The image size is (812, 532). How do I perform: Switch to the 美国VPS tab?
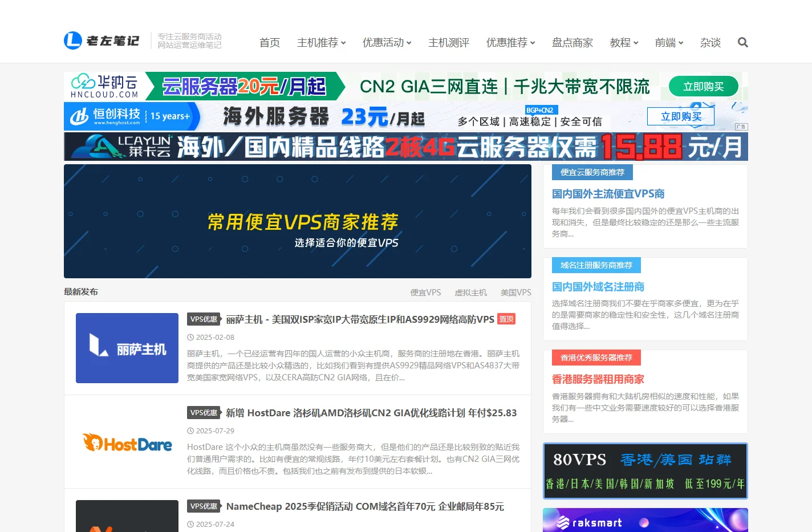pyautogui.click(x=515, y=293)
